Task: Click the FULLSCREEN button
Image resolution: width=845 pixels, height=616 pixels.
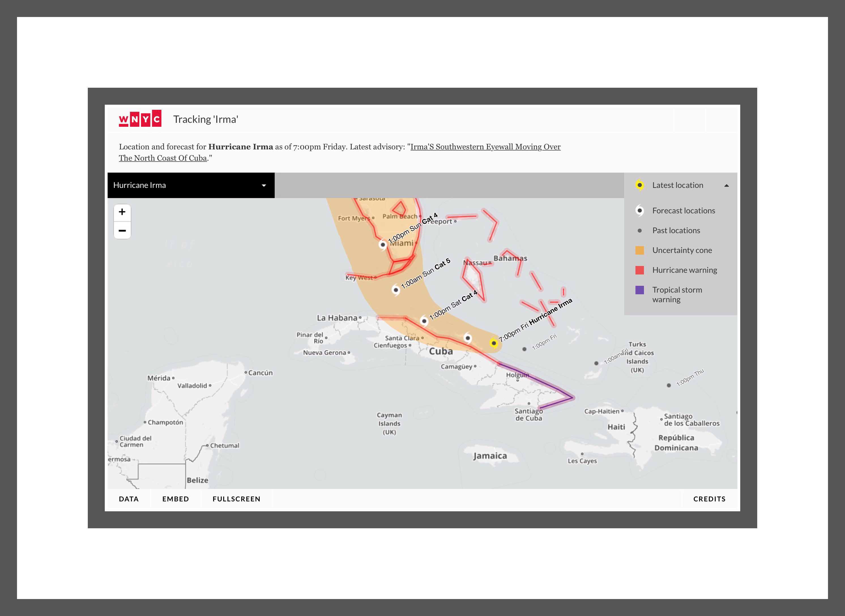Action: pyautogui.click(x=236, y=499)
